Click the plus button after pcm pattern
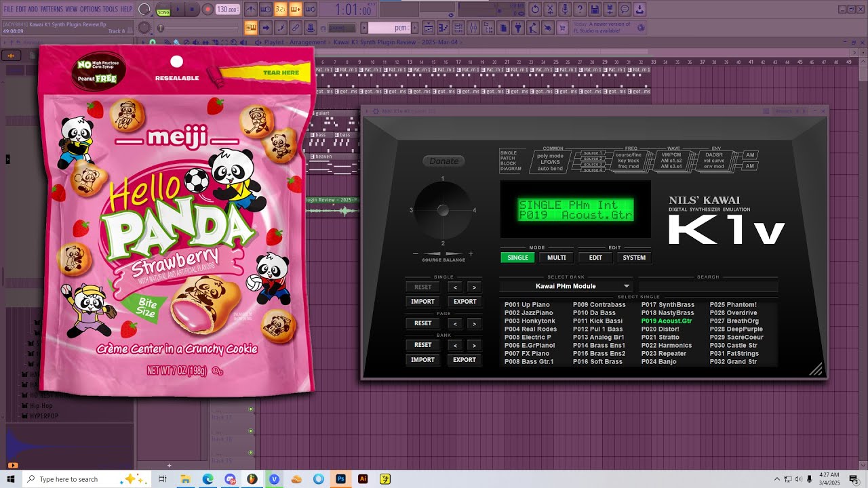The image size is (868, 488). 414,28
